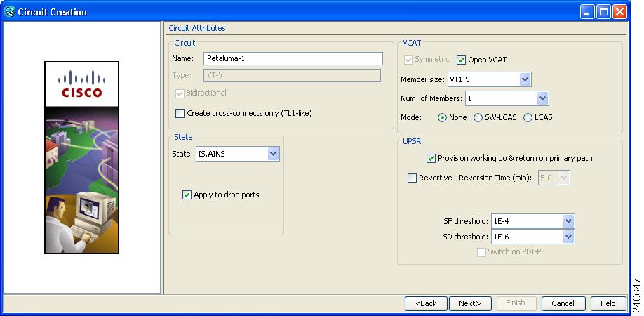The height and width of the screenshot is (316, 644).
Task: Check the Symmetric checkbox
Action: (409, 60)
